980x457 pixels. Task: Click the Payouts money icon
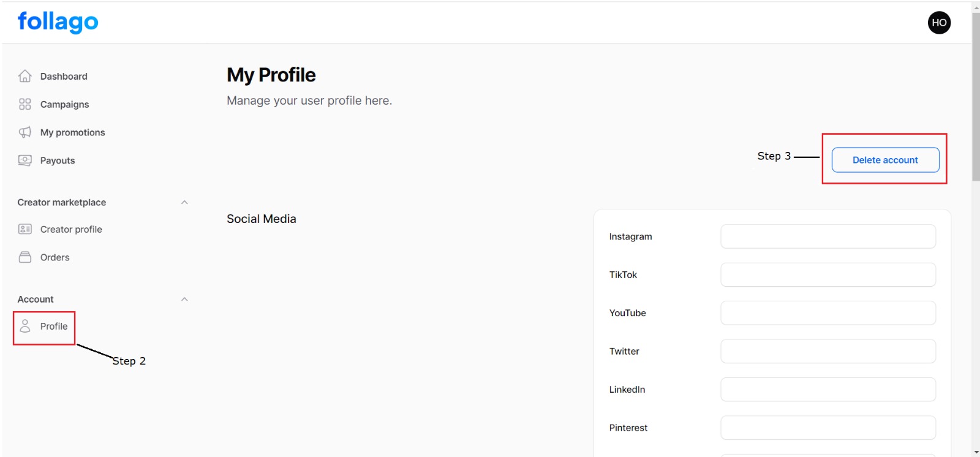coord(24,161)
